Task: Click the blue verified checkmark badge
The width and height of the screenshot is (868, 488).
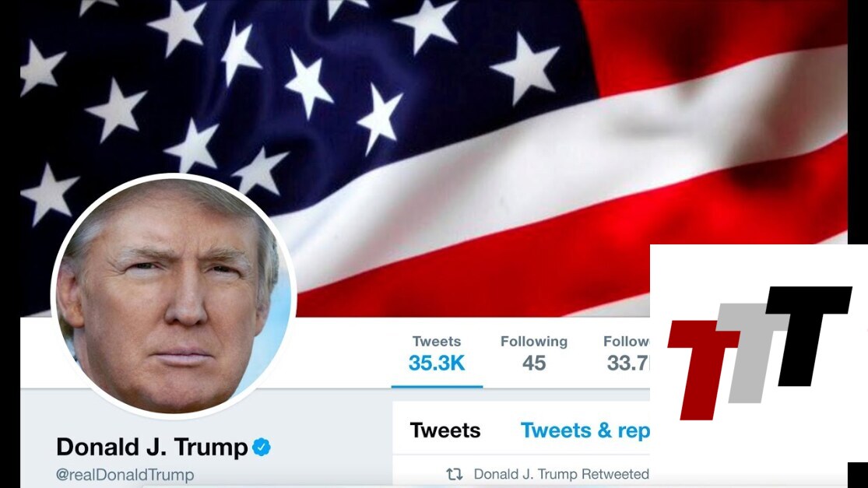Action: pyautogui.click(x=262, y=447)
